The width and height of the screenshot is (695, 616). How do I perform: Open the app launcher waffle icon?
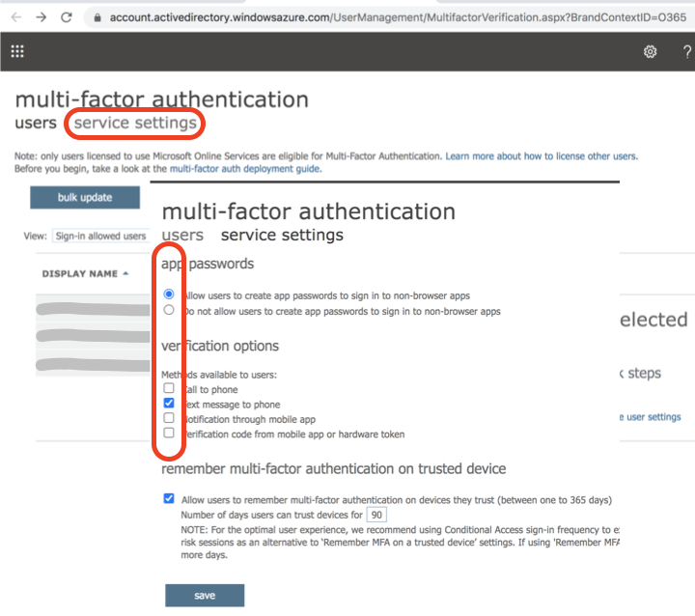(x=17, y=51)
